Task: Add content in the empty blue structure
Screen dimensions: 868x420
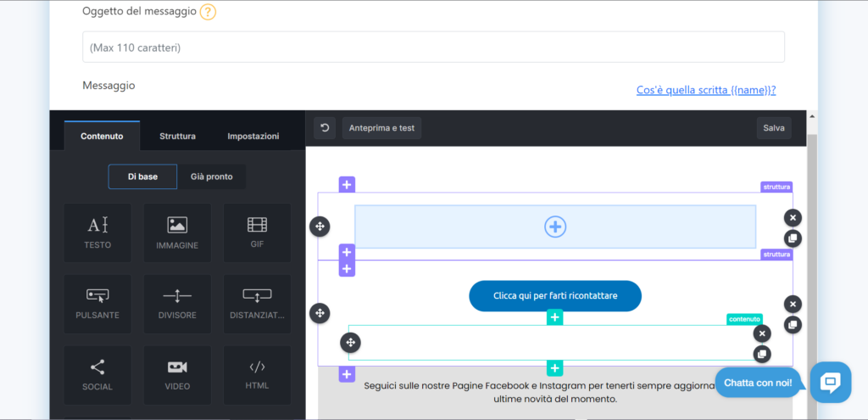Action: coord(555,227)
